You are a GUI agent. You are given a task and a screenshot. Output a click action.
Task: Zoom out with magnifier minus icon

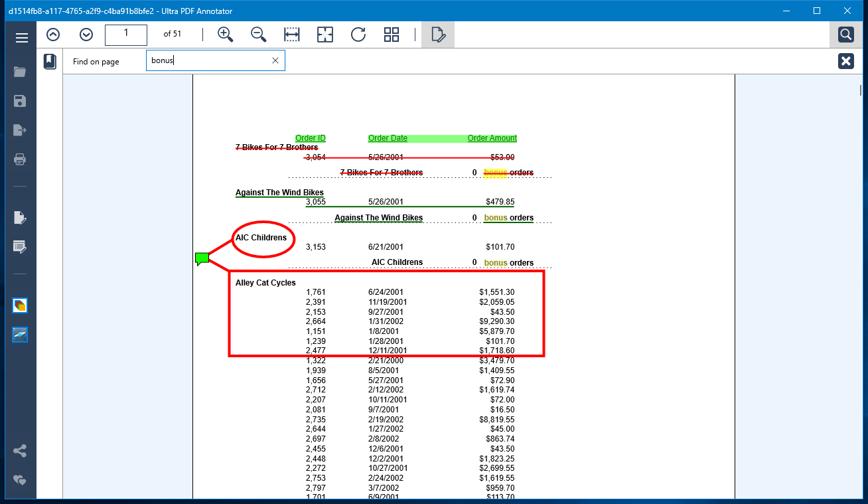(259, 35)
